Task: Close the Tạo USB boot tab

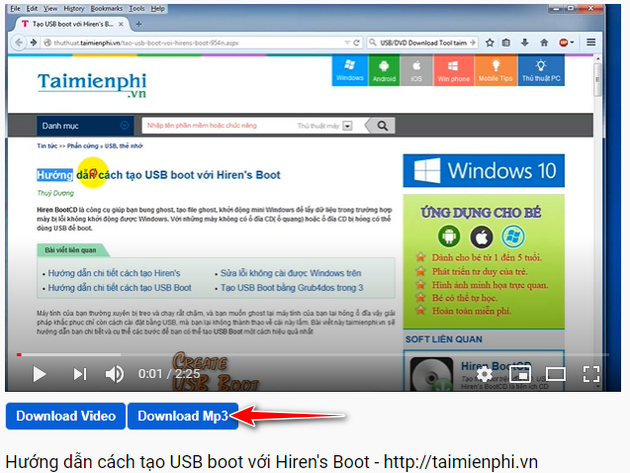Action: tap(121, 24)
